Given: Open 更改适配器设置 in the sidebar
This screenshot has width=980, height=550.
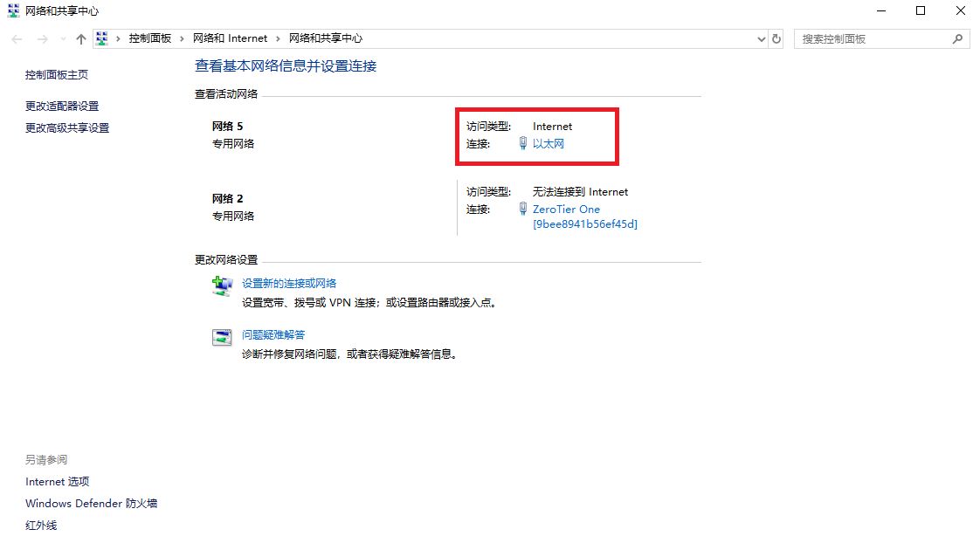Looking at the screenshot, I should click(x=62, y=107).
